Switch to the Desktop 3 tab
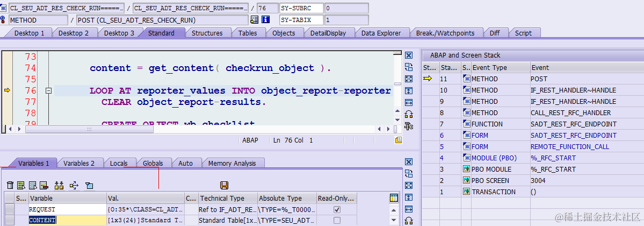 [x=119, y=33]
